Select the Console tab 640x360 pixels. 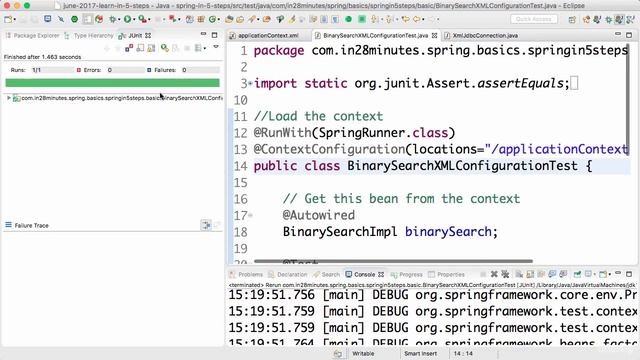pos(364,275)
